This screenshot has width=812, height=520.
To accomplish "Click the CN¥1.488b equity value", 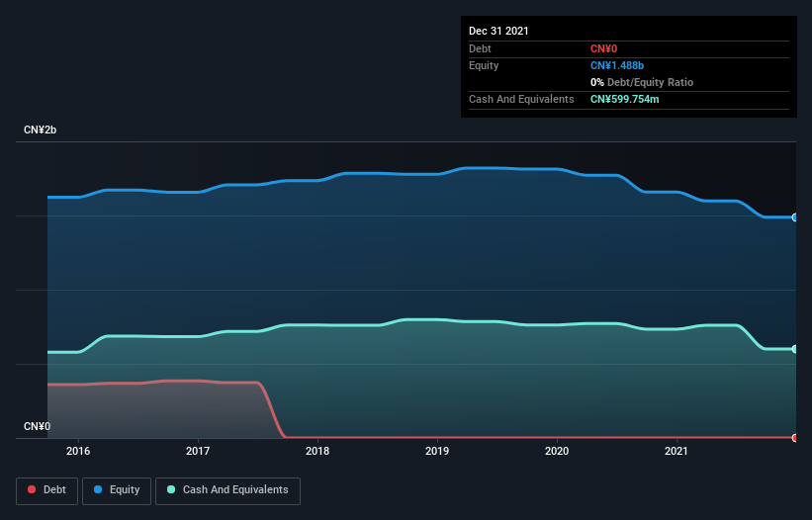I will pos(617,65).
